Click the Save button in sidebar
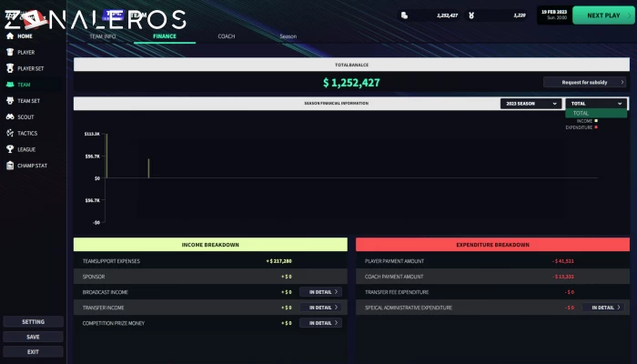 (33, 337)
